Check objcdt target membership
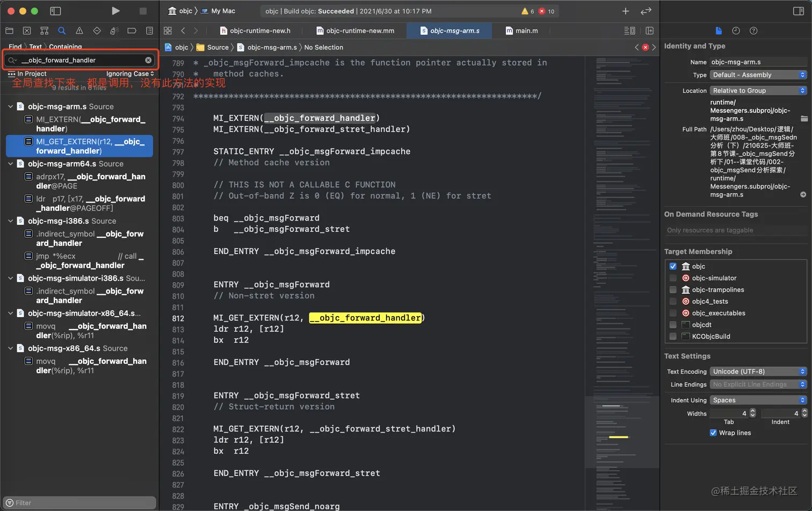 point(673,325)
